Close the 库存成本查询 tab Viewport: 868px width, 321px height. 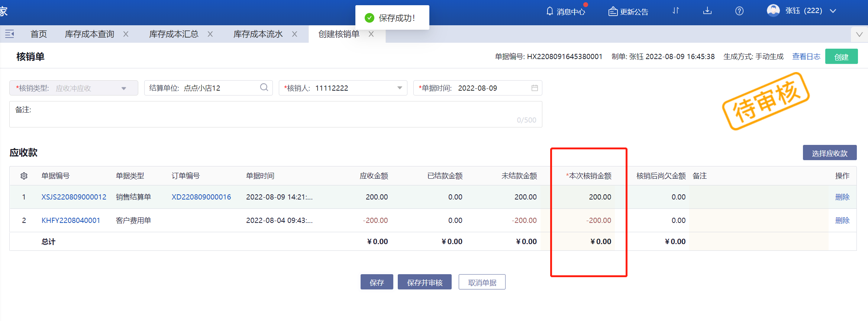tap(126, 34)
